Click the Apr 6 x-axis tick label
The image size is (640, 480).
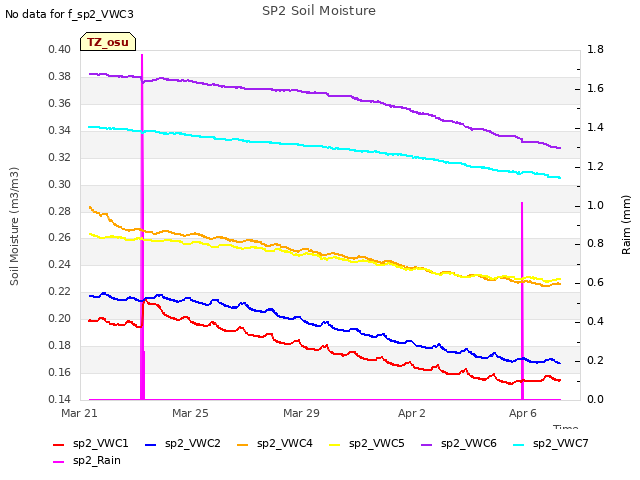pyautogui.click(x=523, y=413)
